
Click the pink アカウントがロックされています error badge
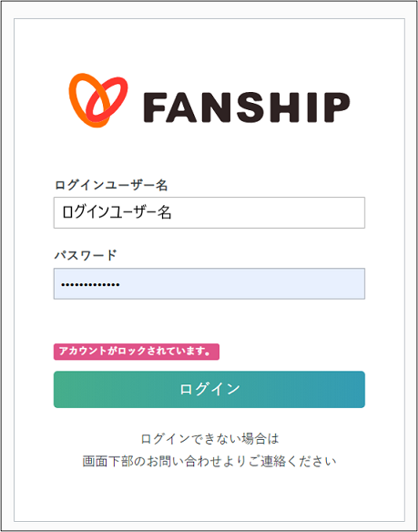137,352
